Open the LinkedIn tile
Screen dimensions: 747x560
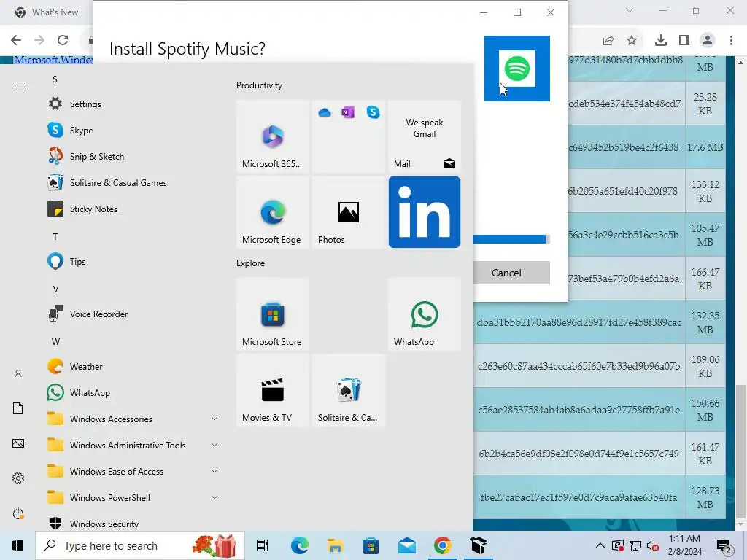(425, 212)
